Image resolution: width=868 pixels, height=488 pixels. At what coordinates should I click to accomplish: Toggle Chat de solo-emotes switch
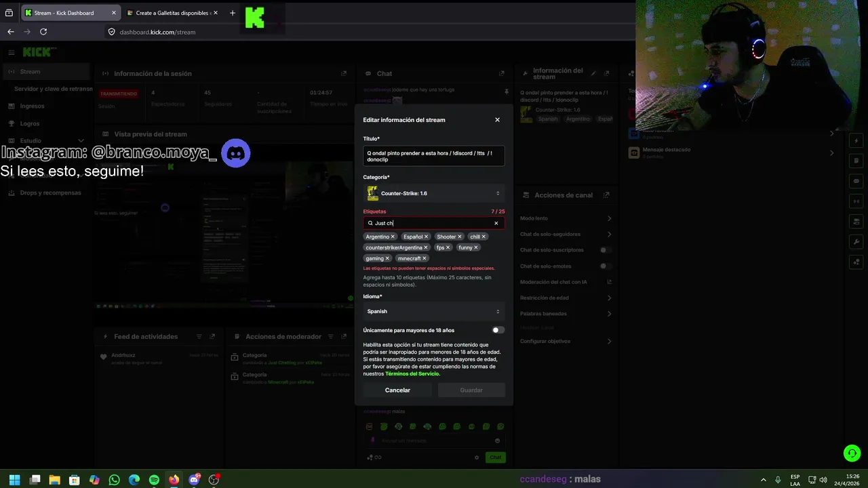[x=606, y=266]
